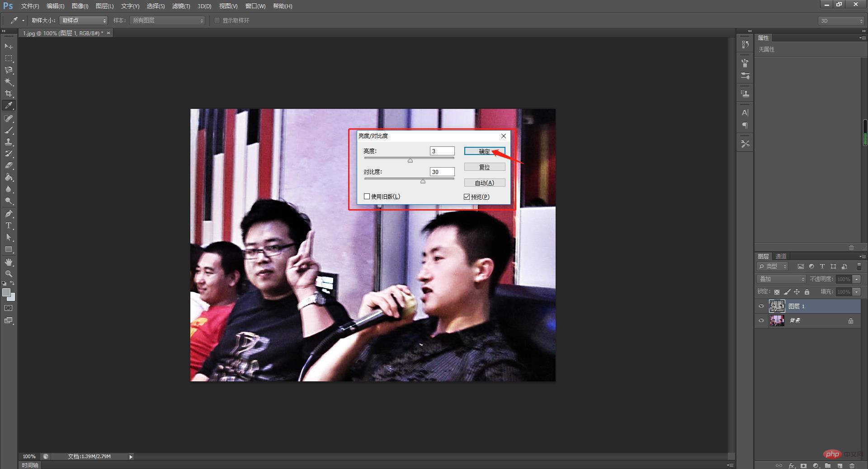This screenshot has width=868, height=469.
Task: Select the Move tool
Action: (9, 46)
